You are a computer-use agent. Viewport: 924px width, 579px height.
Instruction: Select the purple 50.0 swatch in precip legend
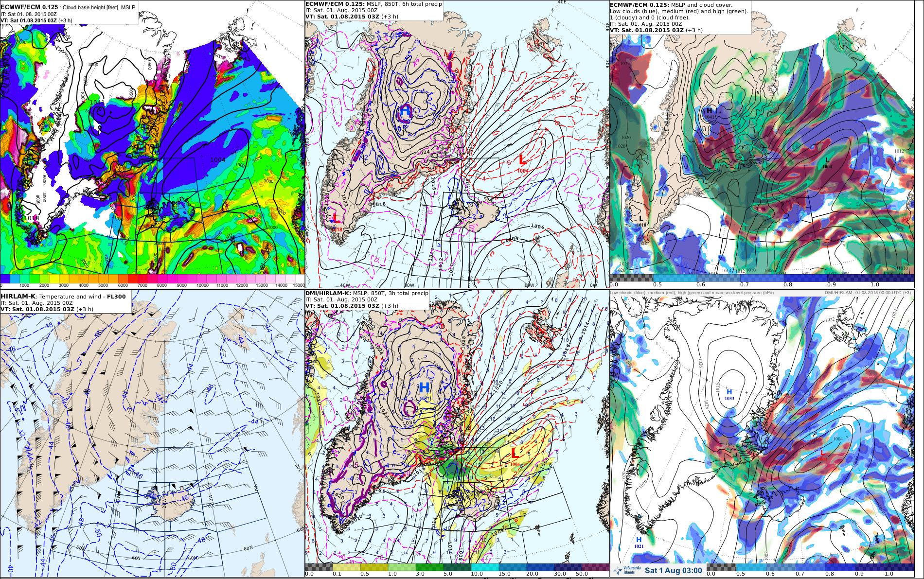pyautogui.click(x=596, y=567)
